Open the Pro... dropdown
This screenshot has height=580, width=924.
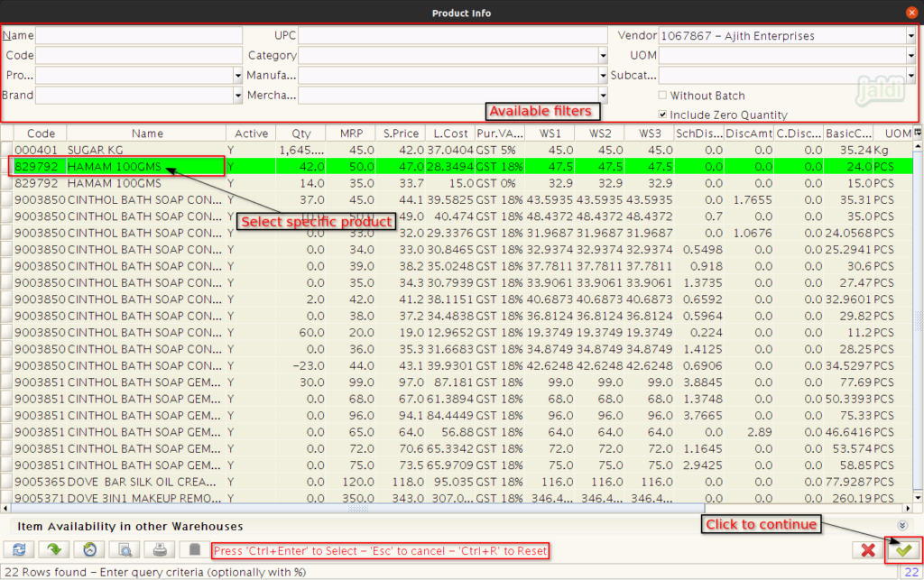(237, 76)
